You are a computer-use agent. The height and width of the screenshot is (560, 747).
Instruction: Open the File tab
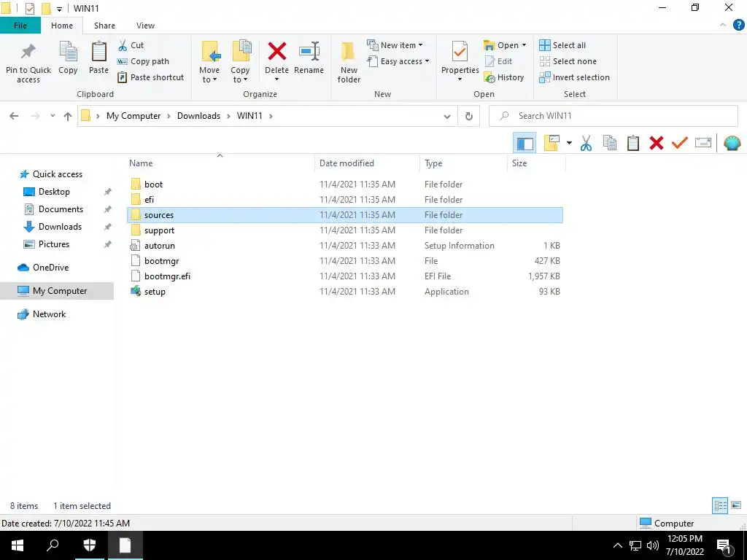click(x=20, y=26)
